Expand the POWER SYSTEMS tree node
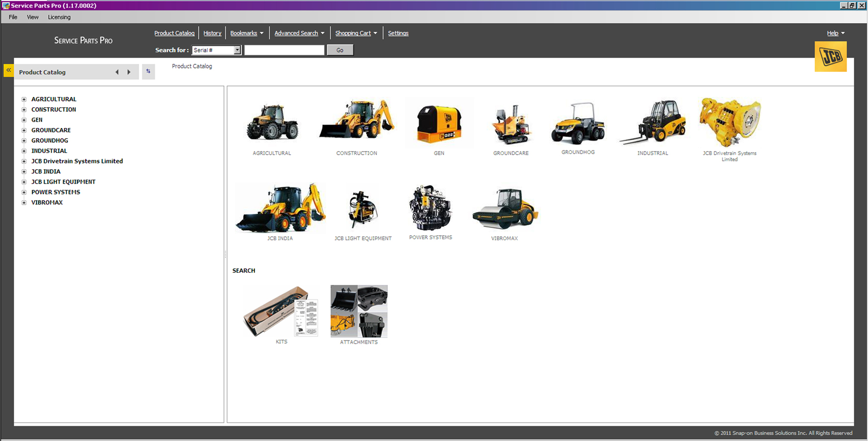Viewport: 868px width, 441px height. point(24,192)
